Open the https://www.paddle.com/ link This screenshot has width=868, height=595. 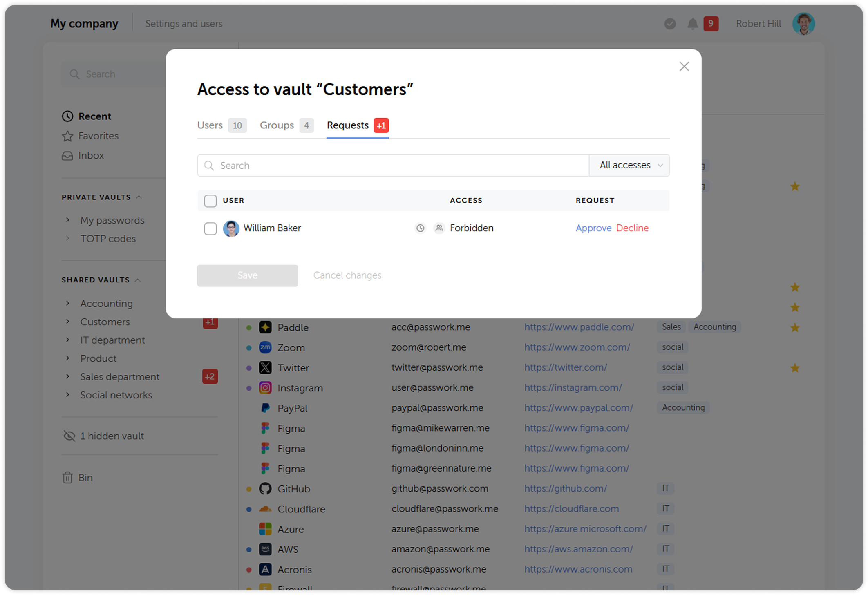tap(579, 327)
